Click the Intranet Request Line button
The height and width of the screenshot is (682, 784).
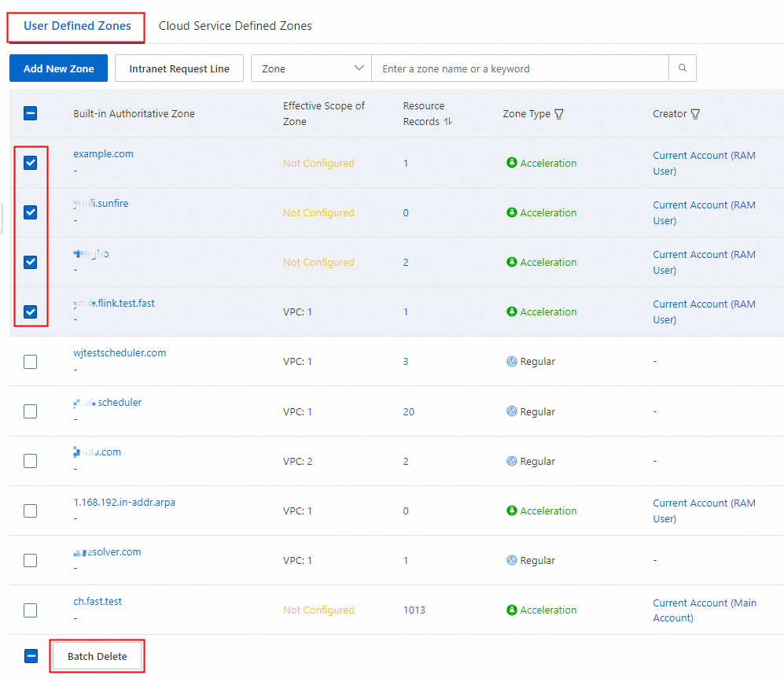[x=179, y=68]
